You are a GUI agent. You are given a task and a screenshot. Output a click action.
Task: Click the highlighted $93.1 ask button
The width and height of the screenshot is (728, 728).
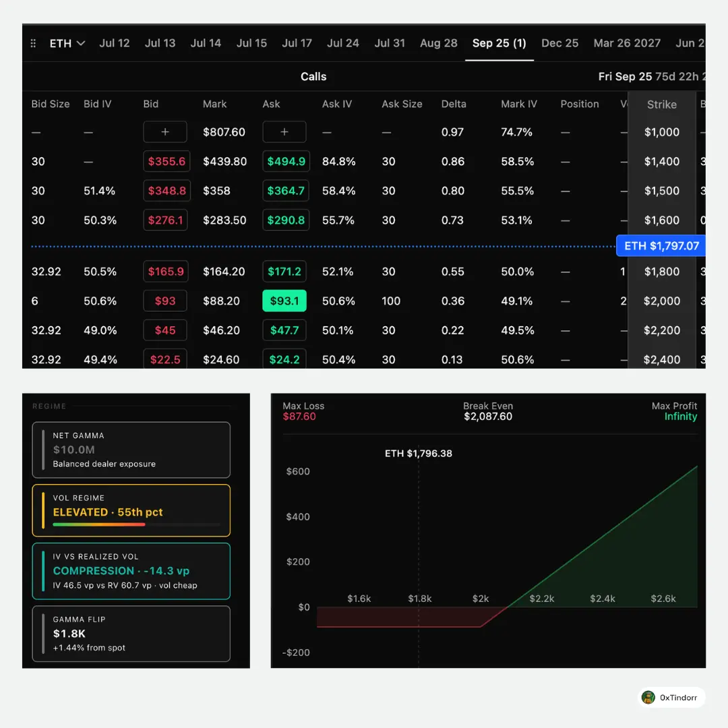(284, 301)
